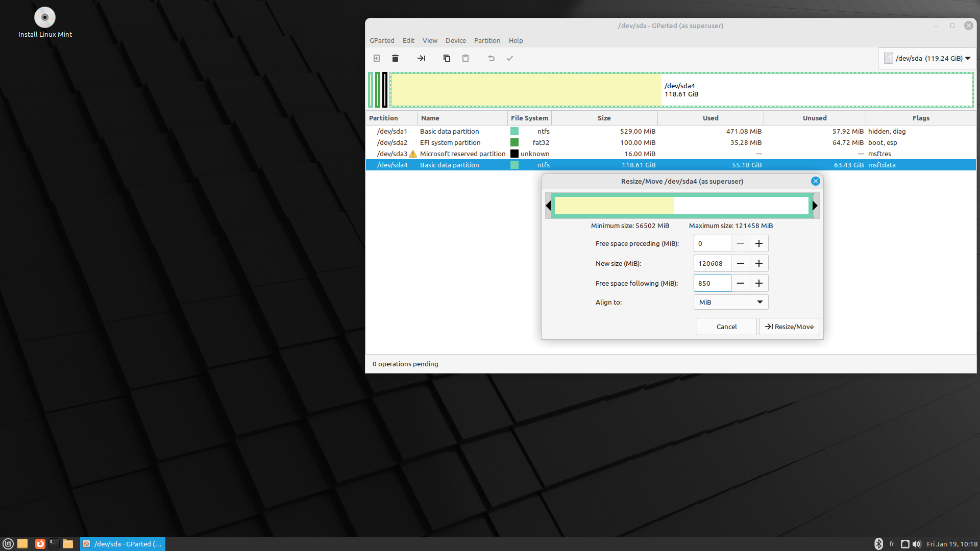980x551 pixels.
Task: Click the Resize/Move toolbar arrow icon
Action: (421, 58)
